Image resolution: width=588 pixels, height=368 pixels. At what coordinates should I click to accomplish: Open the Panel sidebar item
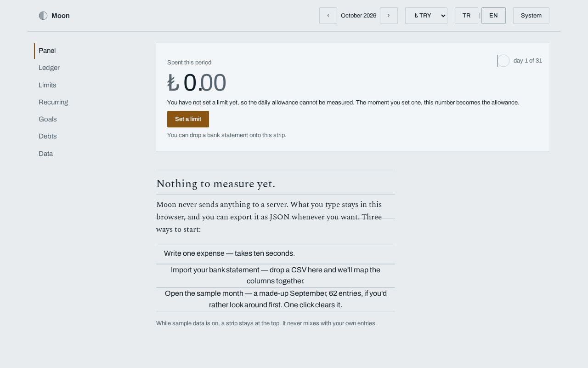pos(47,51)
